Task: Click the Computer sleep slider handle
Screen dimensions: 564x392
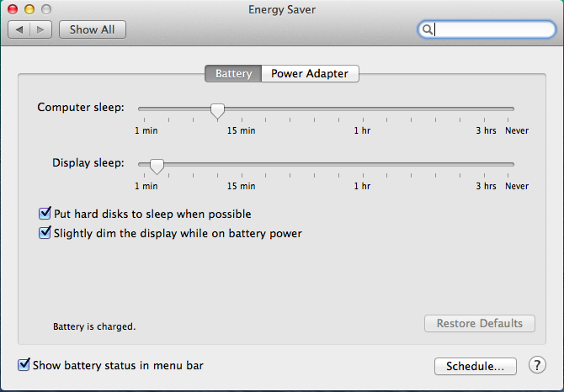Action: point(217,109)
